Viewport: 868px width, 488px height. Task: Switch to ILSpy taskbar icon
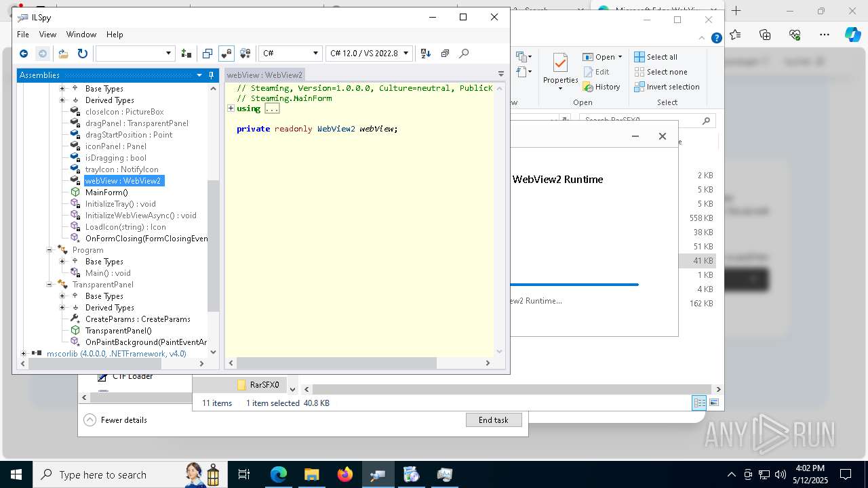378,474
